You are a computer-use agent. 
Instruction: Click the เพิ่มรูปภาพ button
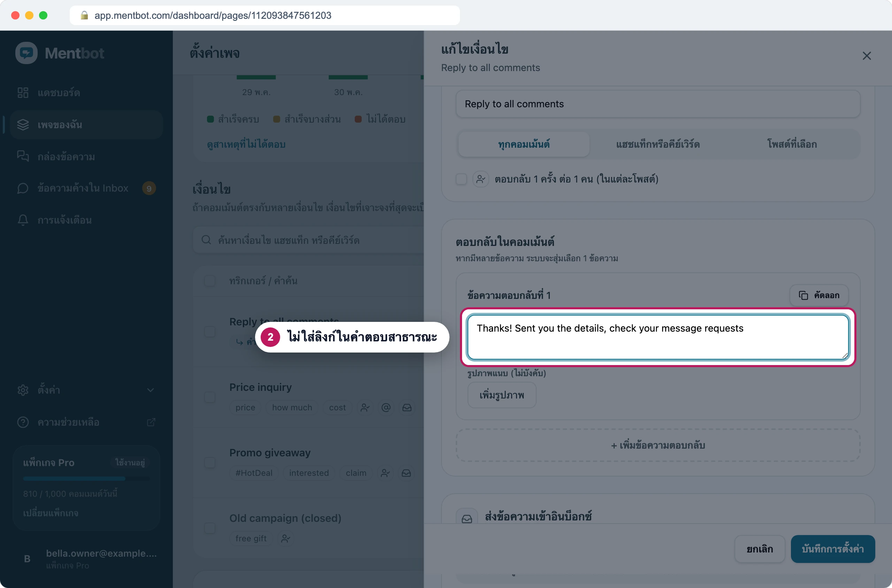pyautogui.click(x=502, y=395)
